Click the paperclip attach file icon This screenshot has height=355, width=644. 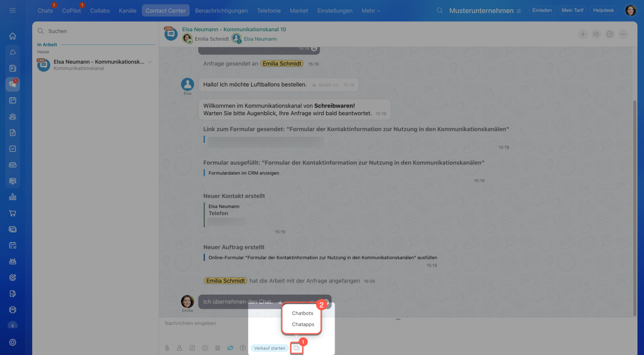167,348
